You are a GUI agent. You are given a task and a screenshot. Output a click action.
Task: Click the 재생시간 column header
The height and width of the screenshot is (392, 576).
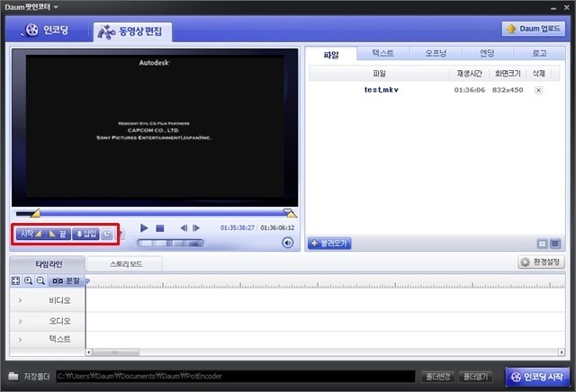coord(469,74)
